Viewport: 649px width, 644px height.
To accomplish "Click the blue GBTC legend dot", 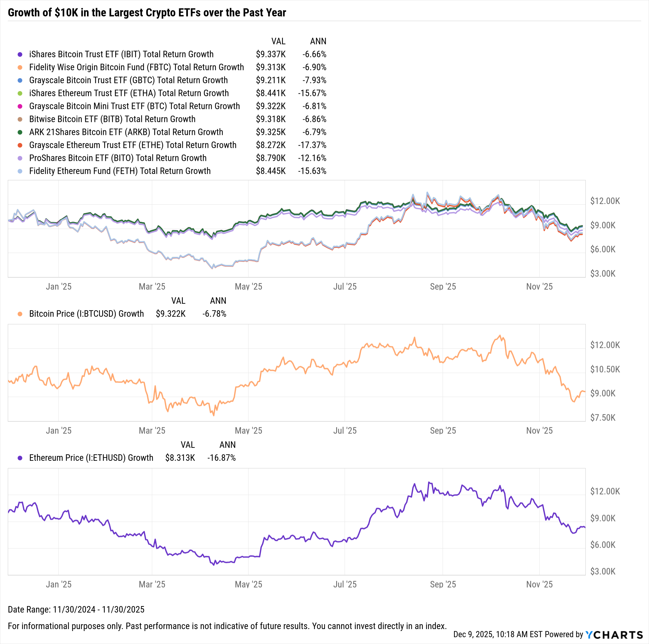I will [x=20, y=81].
